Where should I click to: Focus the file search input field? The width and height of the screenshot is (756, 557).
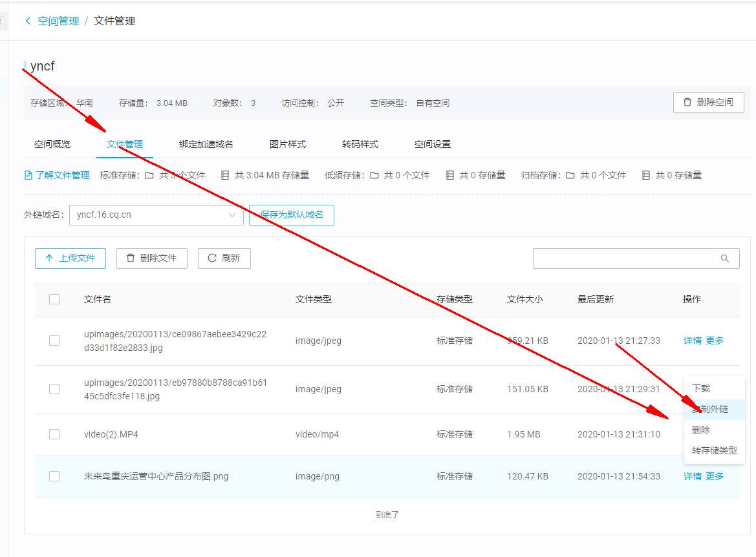coord(624,258)
